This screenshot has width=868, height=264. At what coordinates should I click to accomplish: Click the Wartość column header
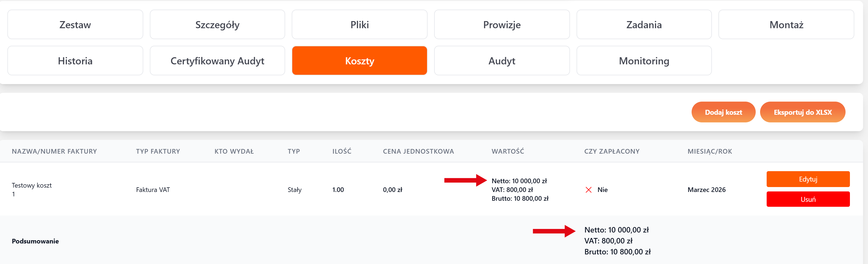click(508, 151)
